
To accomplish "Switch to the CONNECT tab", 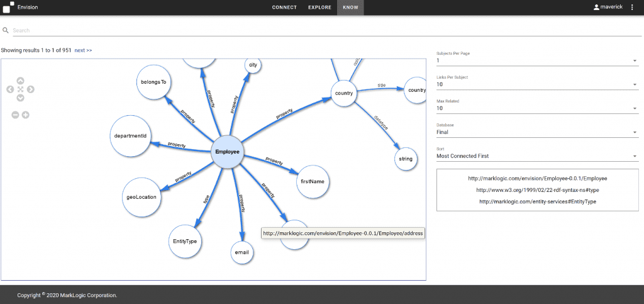I will pyautogui.click(x=284, y=8).
